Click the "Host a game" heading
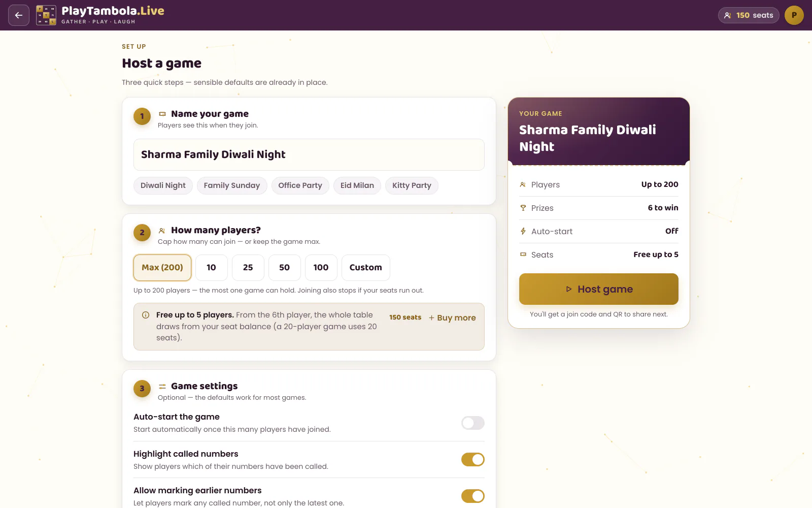Viewport: 812px width, 508px height. pyautogui.click(x=162, y=63)
